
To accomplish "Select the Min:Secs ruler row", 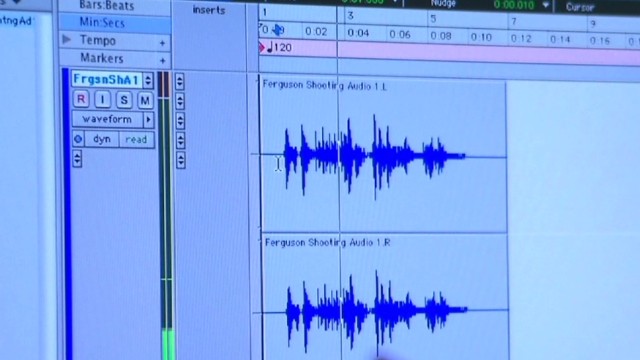I will click(x=115, y=23).
